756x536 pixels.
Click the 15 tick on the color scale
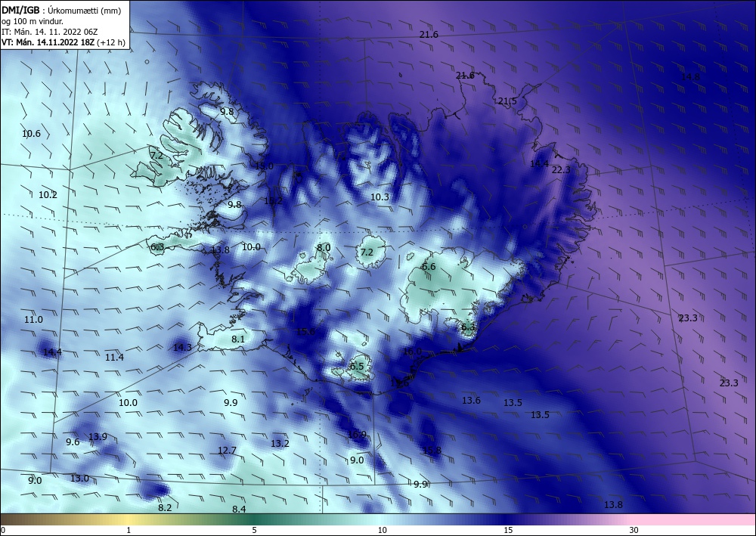pos(508,530)
